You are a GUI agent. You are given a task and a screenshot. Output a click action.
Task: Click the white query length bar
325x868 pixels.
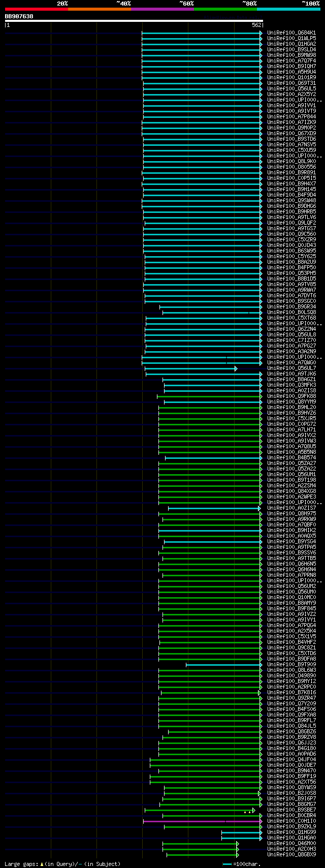(134, 21)
